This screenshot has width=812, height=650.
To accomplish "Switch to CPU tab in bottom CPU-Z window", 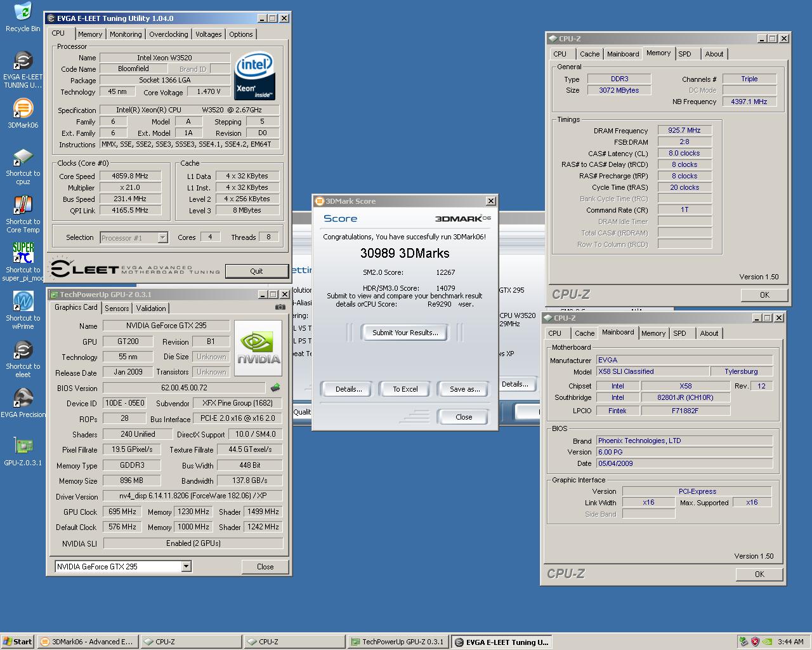I will tap(554, 333).
